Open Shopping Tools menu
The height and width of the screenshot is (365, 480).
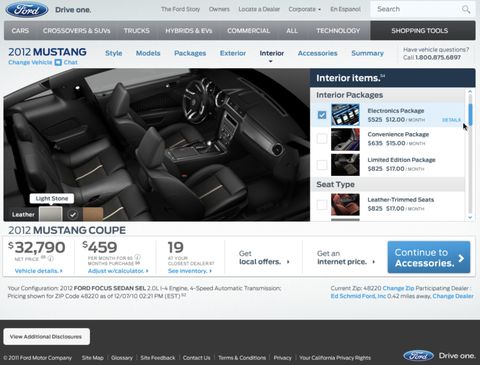[423, 31]
